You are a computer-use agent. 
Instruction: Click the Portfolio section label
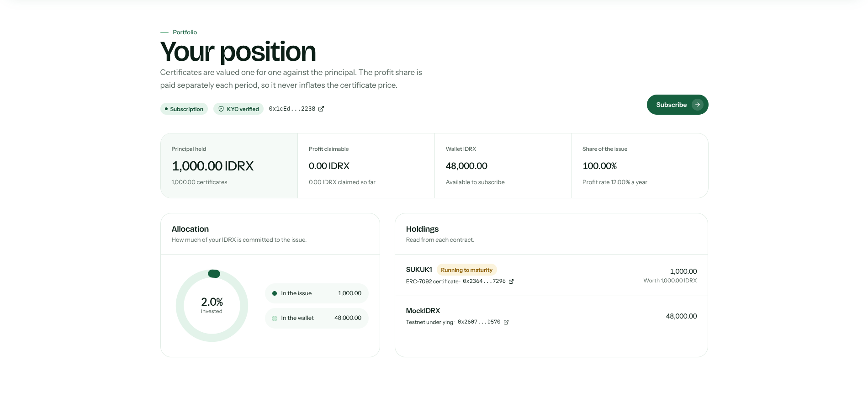click(185, 32)
